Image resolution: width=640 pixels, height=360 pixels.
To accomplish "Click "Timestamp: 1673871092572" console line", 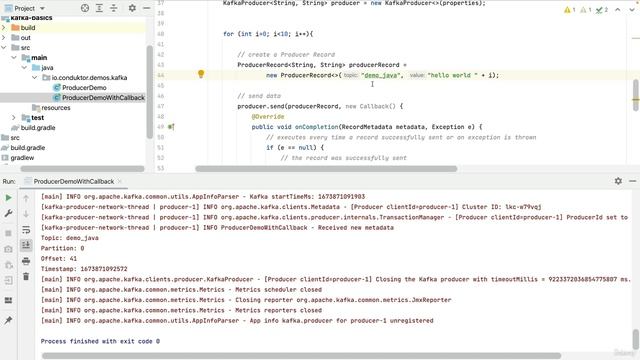I will coord(84,269).
